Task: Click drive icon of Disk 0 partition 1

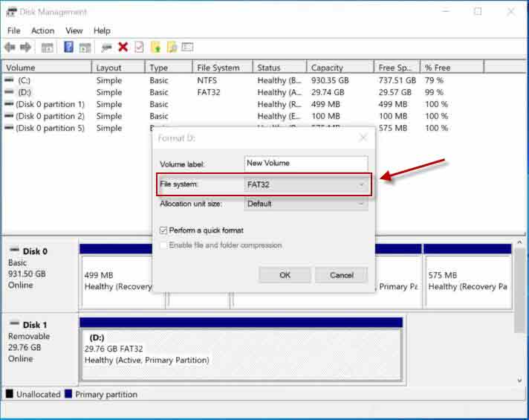Action: click(x=9, y=104)
